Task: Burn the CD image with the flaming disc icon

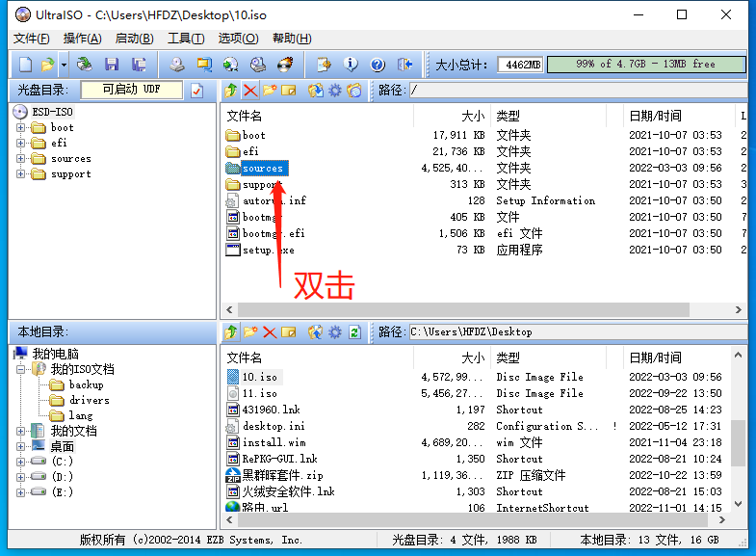Action: 285,65
